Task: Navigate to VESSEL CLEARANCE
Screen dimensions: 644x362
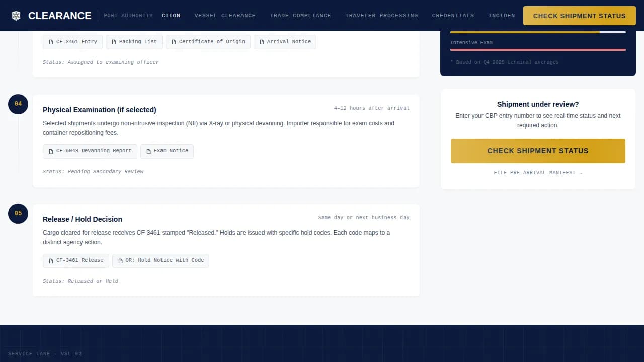Action: (225, 16)
